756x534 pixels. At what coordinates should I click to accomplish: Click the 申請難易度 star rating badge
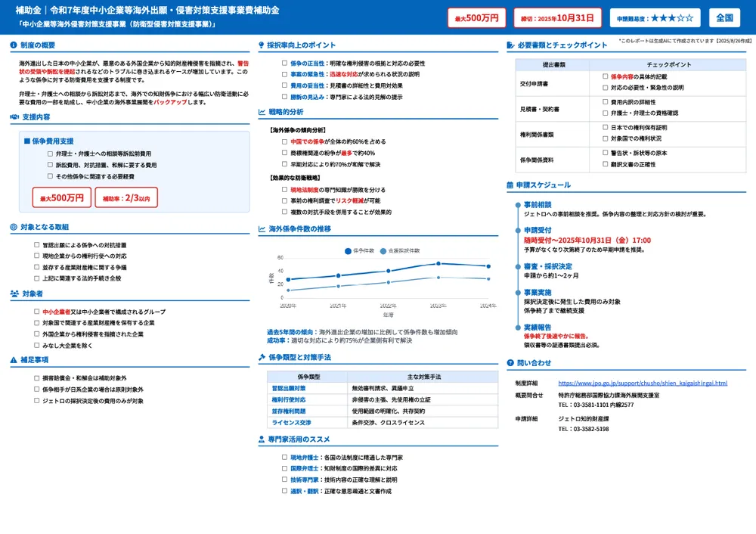pos(655,18)
